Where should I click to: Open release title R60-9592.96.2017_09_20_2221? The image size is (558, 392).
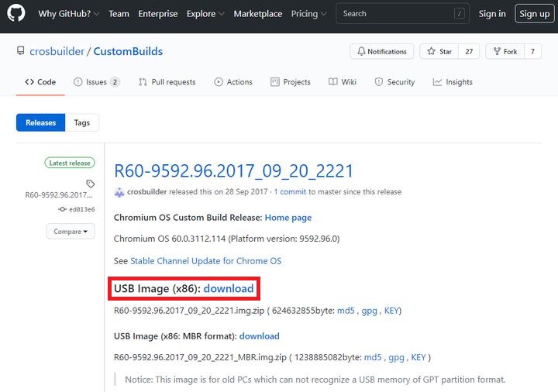(x=233, y=170)
